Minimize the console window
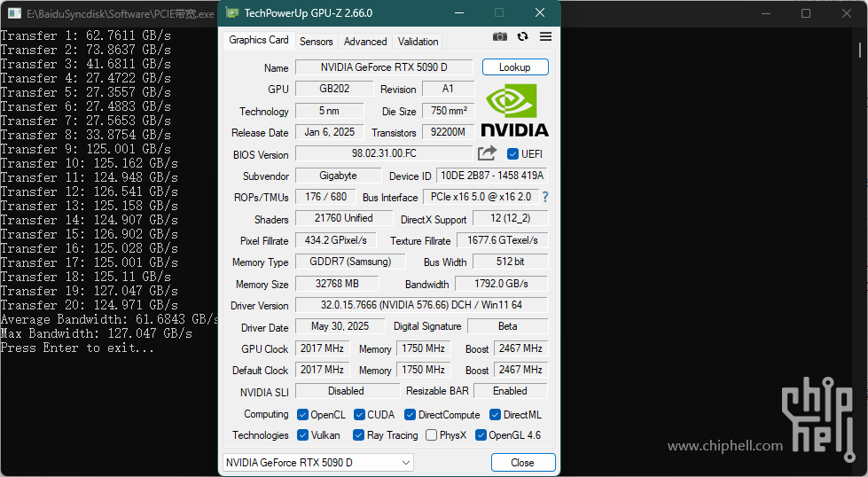The height and width of the screenshot is (477, 868). [766, 13]
